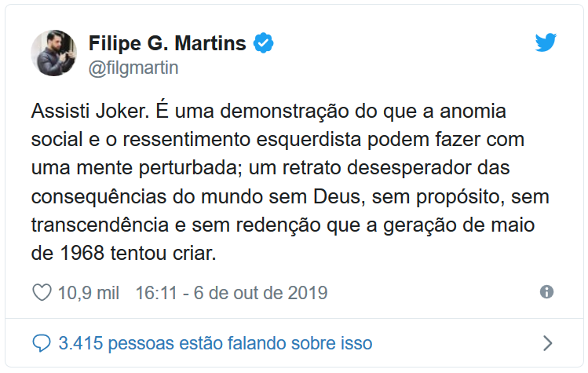The width and height of the screenshot is (588, 373).
Task: Click the Filipe G. Martins display name
Action: coord(167,43)
